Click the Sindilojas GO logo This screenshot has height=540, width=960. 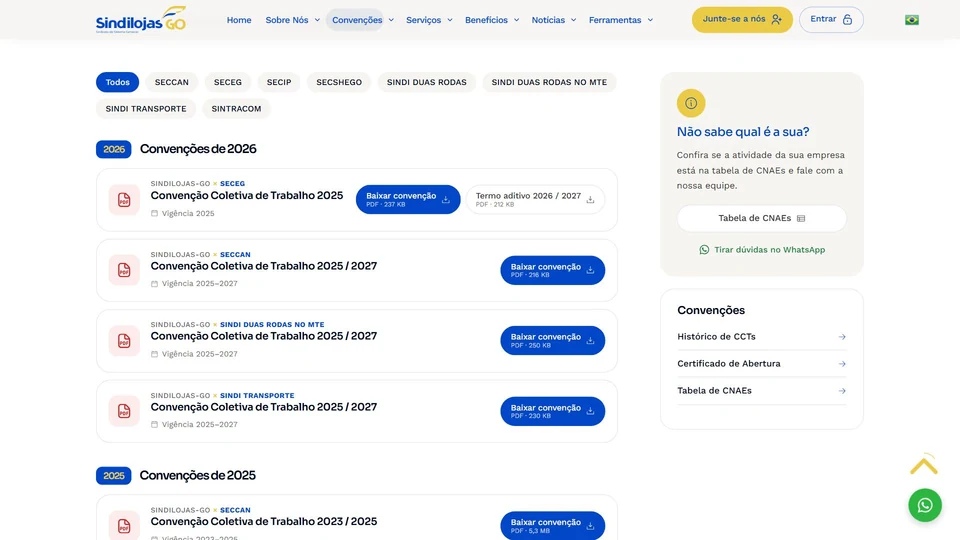coord(141,20)
